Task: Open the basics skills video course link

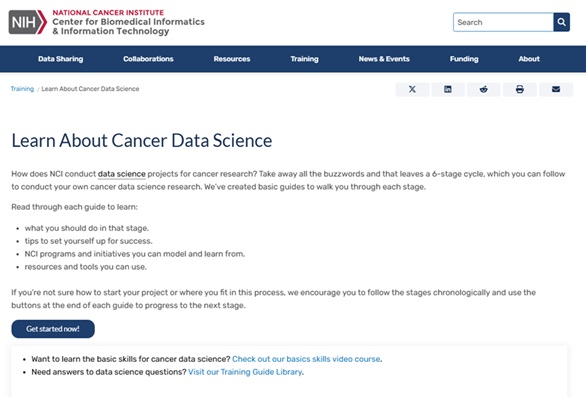Action: [x=306, y=359]
